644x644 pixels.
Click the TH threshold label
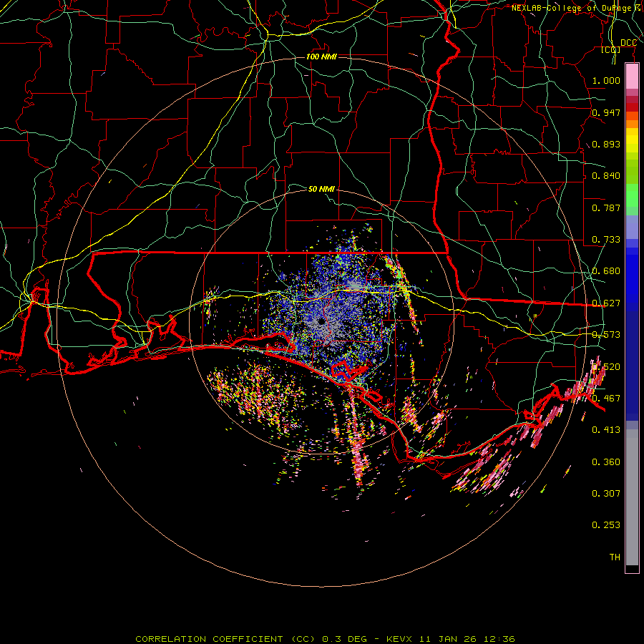615,557
